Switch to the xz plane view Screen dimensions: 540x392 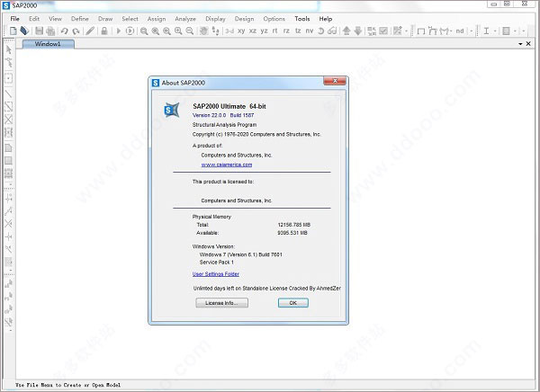(x=253, y=31)
